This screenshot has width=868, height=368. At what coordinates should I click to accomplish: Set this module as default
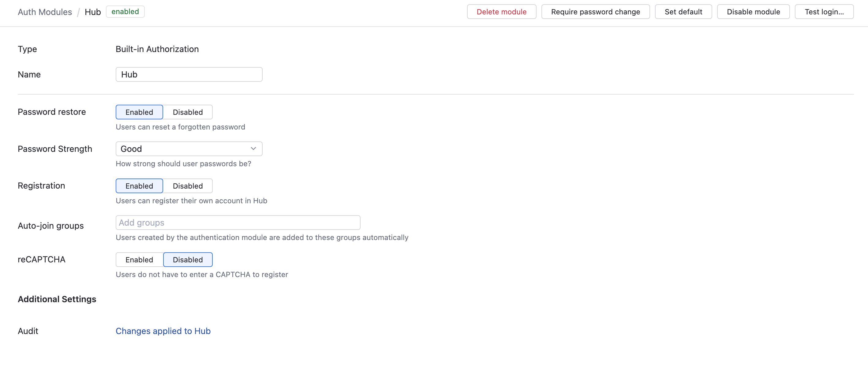pyautogui.click(x=683, y=11)
